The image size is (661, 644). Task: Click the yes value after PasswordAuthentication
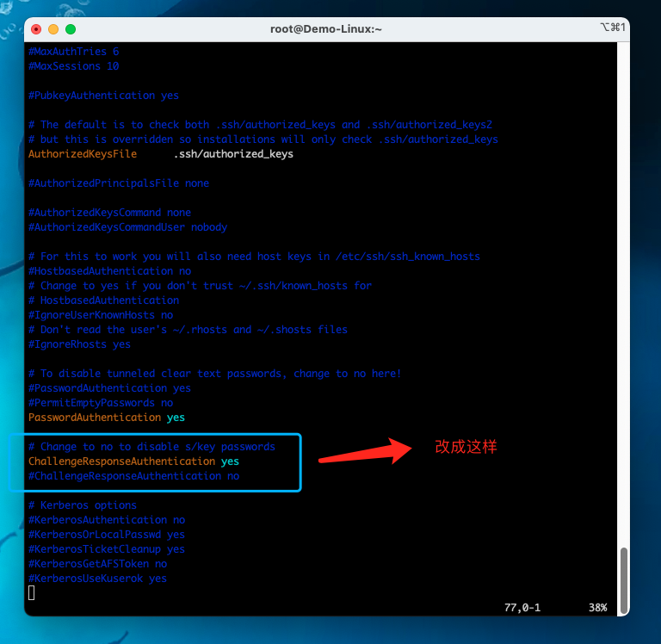pos(176,418)
